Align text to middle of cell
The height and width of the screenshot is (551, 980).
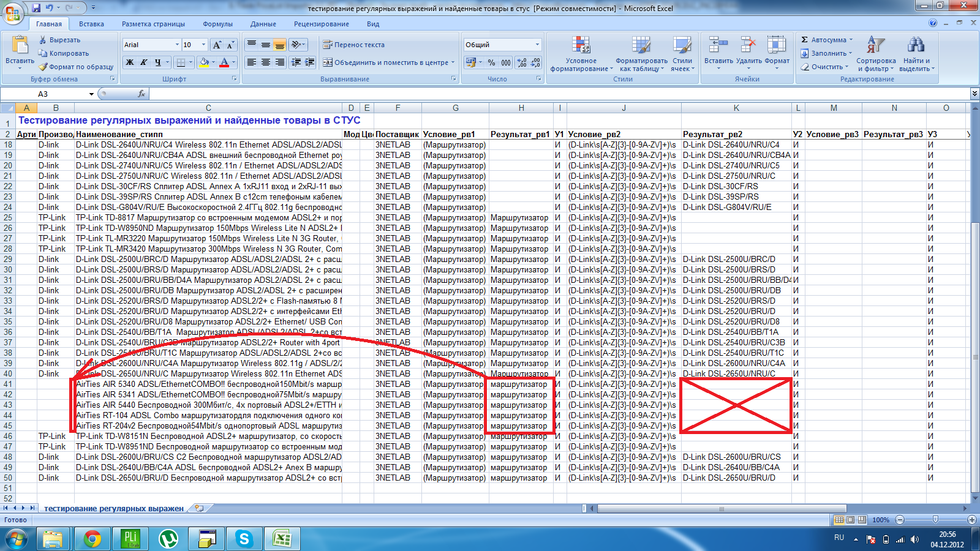265,45
